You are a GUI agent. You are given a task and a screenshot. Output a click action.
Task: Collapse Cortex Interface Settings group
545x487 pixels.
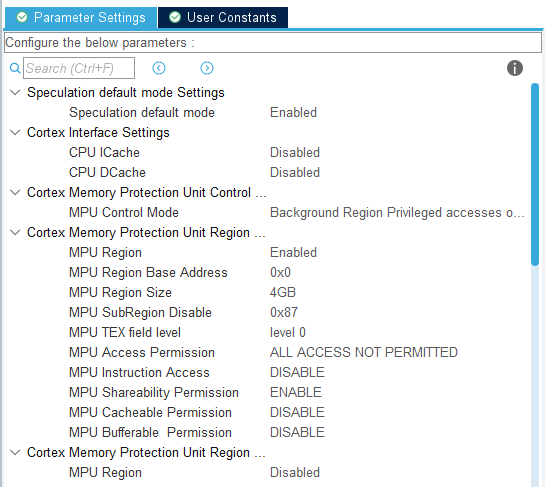click(15, 132)
